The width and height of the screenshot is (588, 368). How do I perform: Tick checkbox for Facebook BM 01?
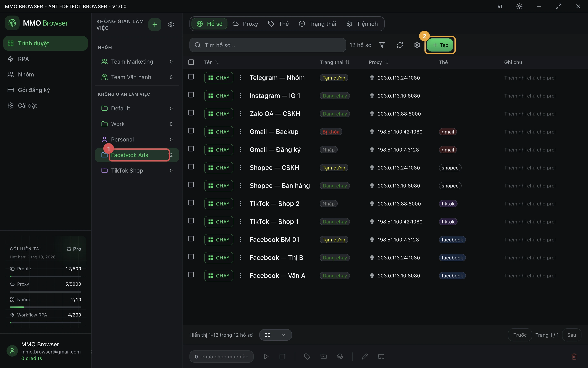(x=191, y=239)
